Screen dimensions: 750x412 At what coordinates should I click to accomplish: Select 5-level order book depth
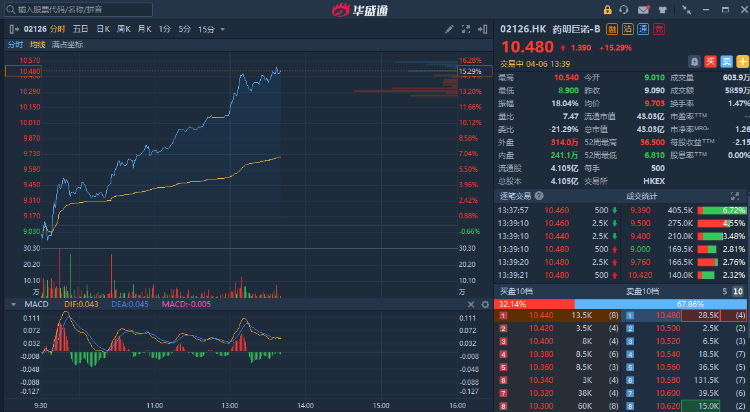(725, 291)
